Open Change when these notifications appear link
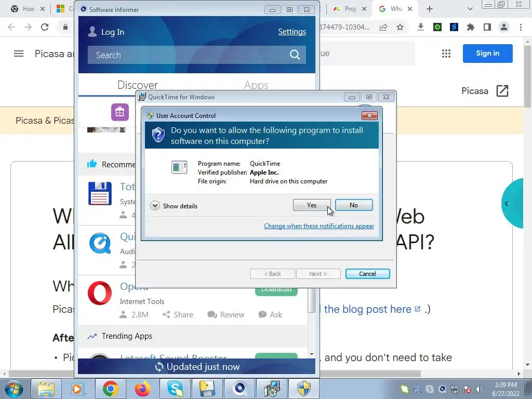532x399 pixels. coord(319,226)
